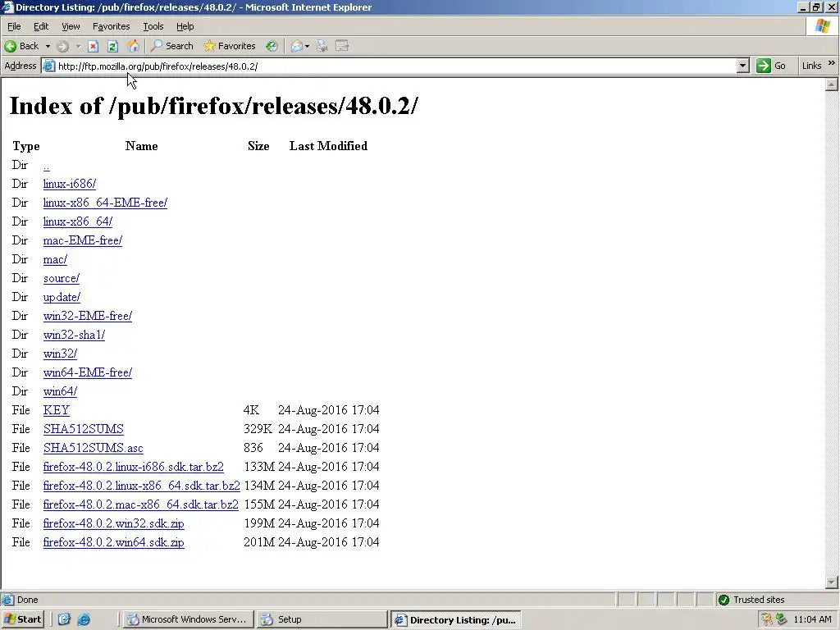Open the Favorites toolbar button
Screen dimensions: 840x630
(x=230, y=46)
